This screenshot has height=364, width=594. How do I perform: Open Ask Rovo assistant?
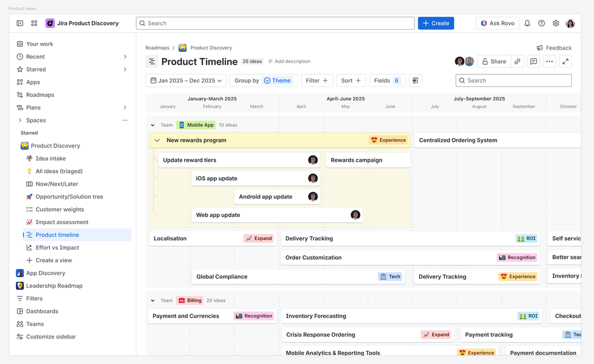[498, 23]
